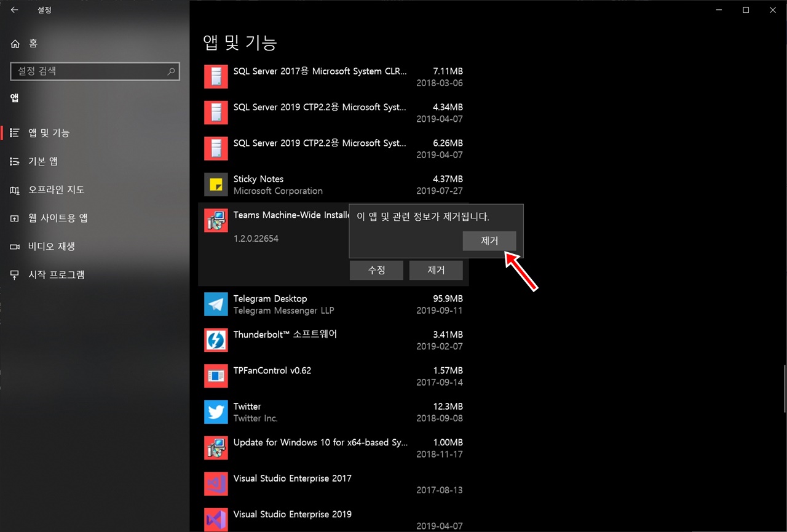Open the Offline maps (오프라인 지도) section
787x532 pixels.
click(x=95, y=189)
